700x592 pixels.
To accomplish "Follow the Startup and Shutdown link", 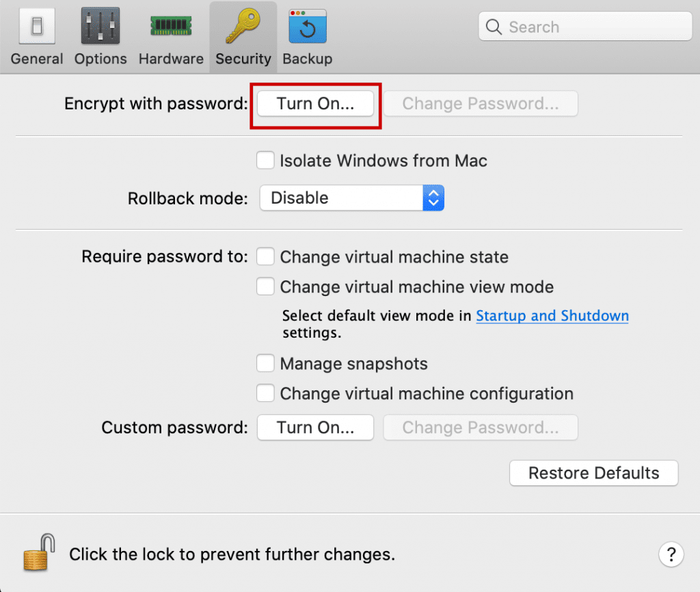I will (x=552, y=316).
